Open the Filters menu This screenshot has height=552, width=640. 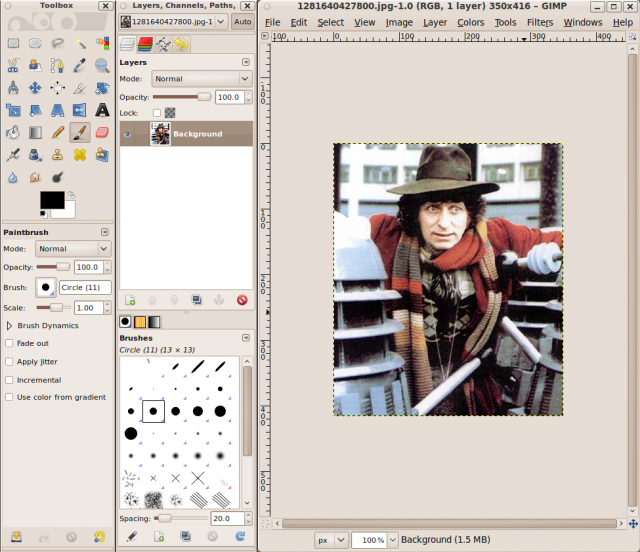540,22
